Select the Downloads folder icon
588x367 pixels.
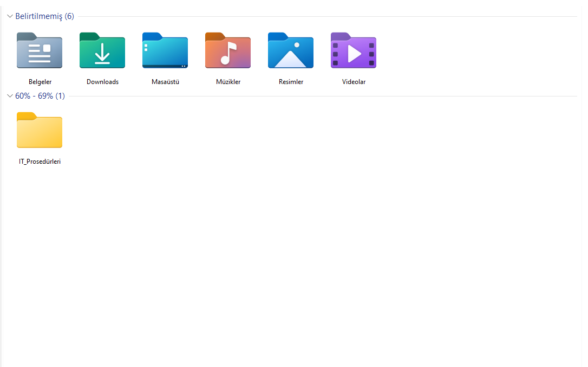[x=102, y=50]
